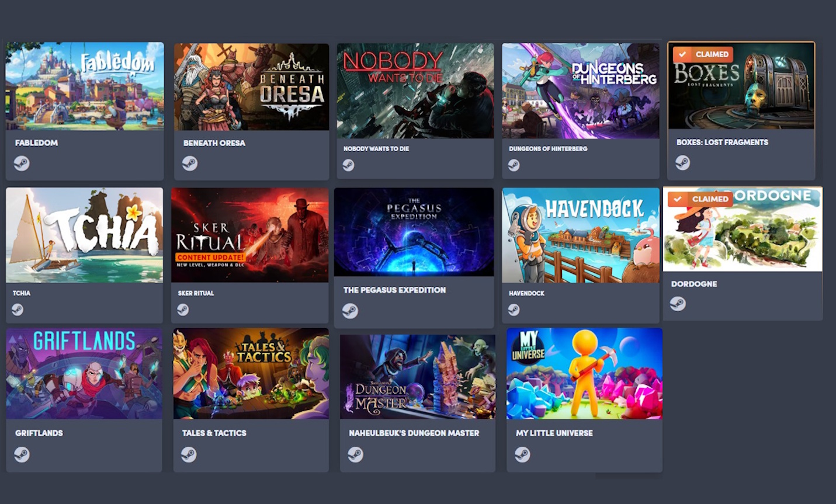
Task: Click Steam icon under The Pegasus Expedition
Action: (350, 311)
